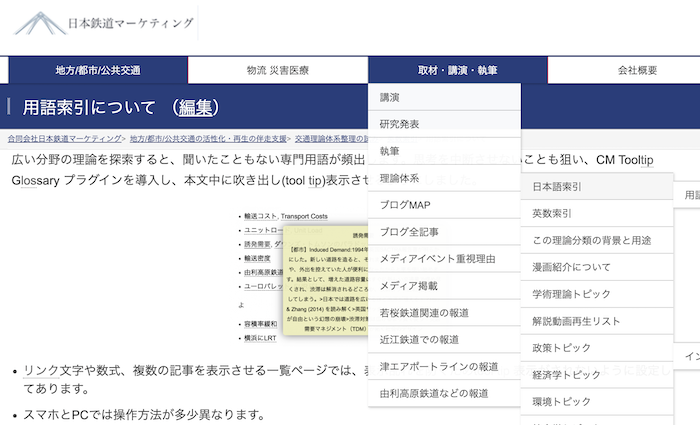Select この理論分類の背景と用途 submenu entry
Screen dimensions: 700x425
[x=597, y=240]
